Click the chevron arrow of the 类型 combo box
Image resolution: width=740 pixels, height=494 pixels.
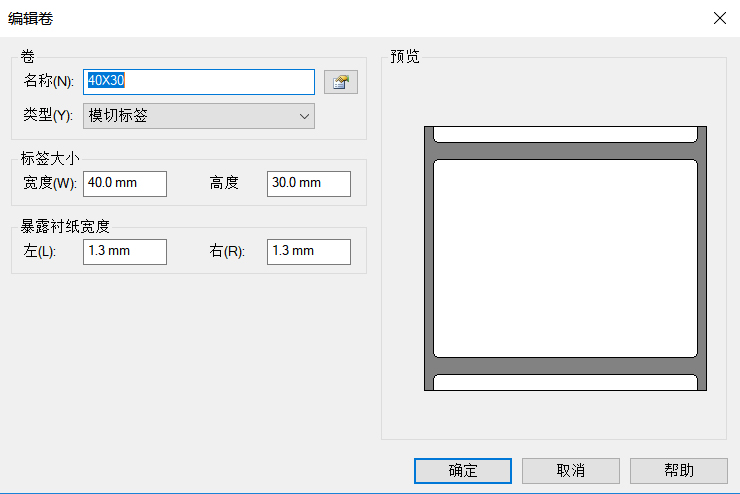coord(305,116)
